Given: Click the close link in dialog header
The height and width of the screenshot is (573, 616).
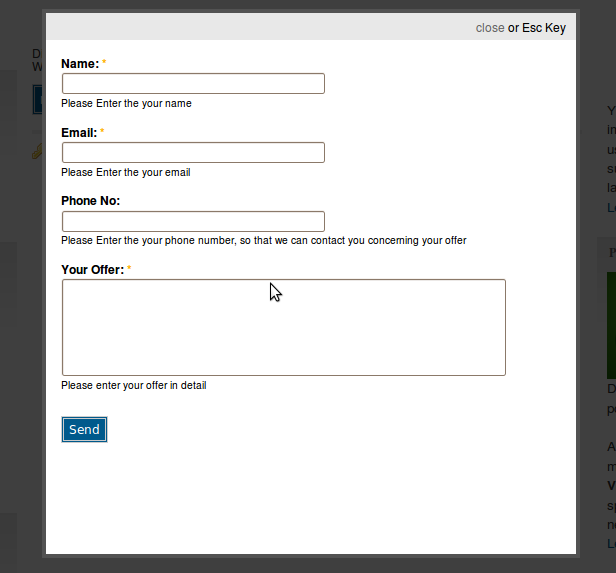Looking at the screenshot, I should coord(489,28).
